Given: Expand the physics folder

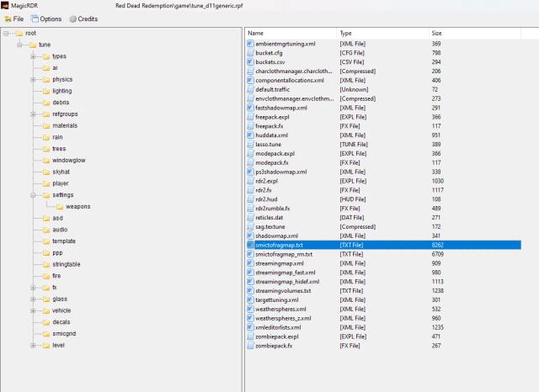Looking at the screenshot, I should coord(33,80).
